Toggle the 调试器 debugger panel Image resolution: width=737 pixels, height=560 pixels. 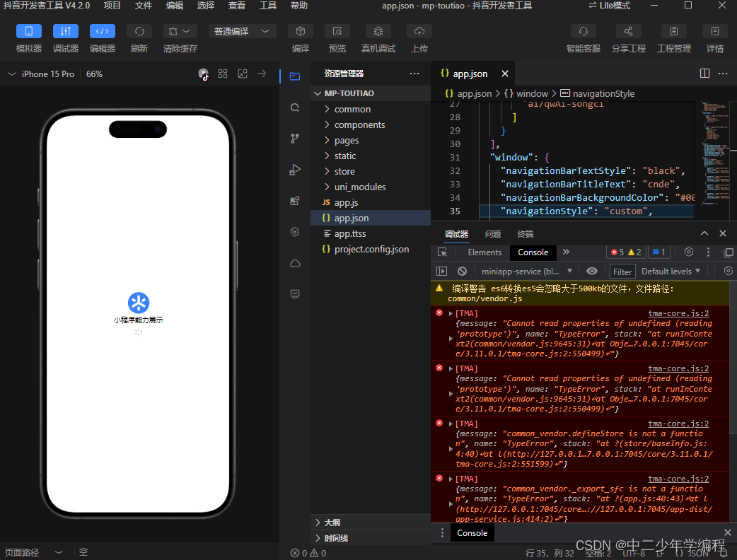tap(66, 32)
